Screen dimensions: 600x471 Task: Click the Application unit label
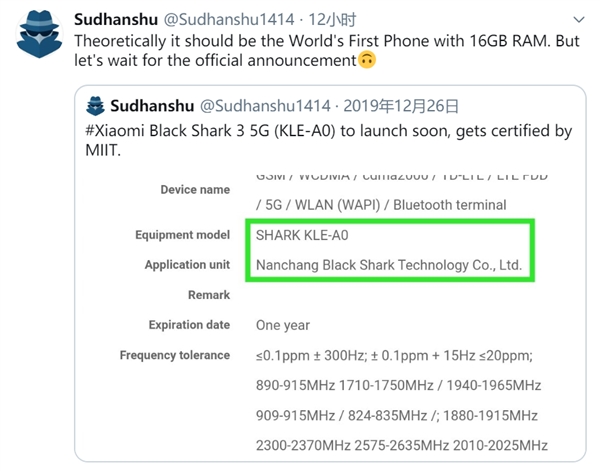coord(187,265)
